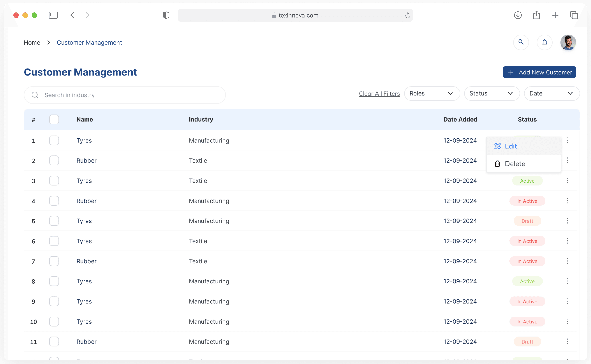Screen dimensions: 591x364
Task: Open the search icon in the header
Action: 521,42
